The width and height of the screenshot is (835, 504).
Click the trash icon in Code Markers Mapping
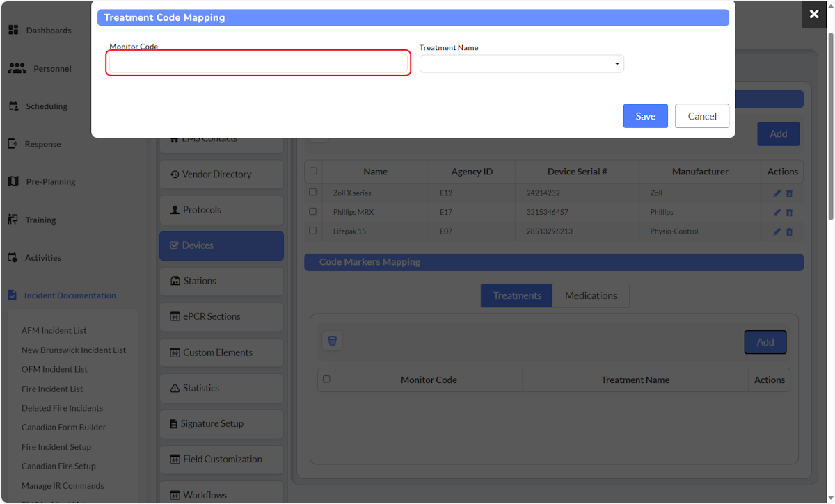[332, 341]
